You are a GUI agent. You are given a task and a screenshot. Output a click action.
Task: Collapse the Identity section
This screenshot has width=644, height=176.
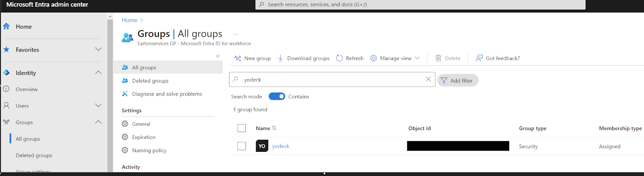click(x=98, y=72)
